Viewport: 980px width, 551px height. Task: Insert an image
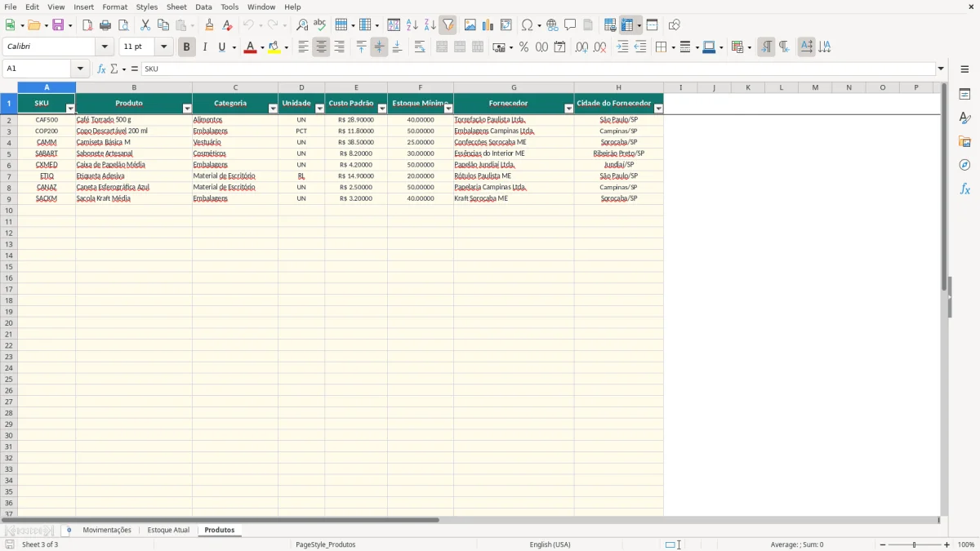tap(470, 25)
